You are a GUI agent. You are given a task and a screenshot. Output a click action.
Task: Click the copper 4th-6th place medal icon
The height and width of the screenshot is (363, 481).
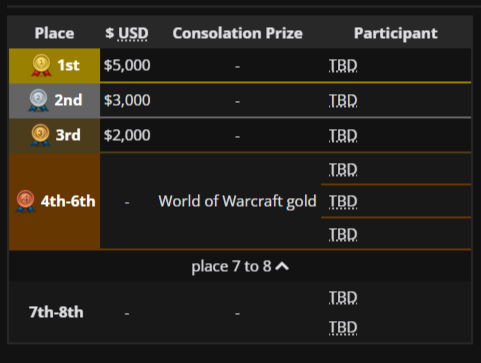coord(25,201)
